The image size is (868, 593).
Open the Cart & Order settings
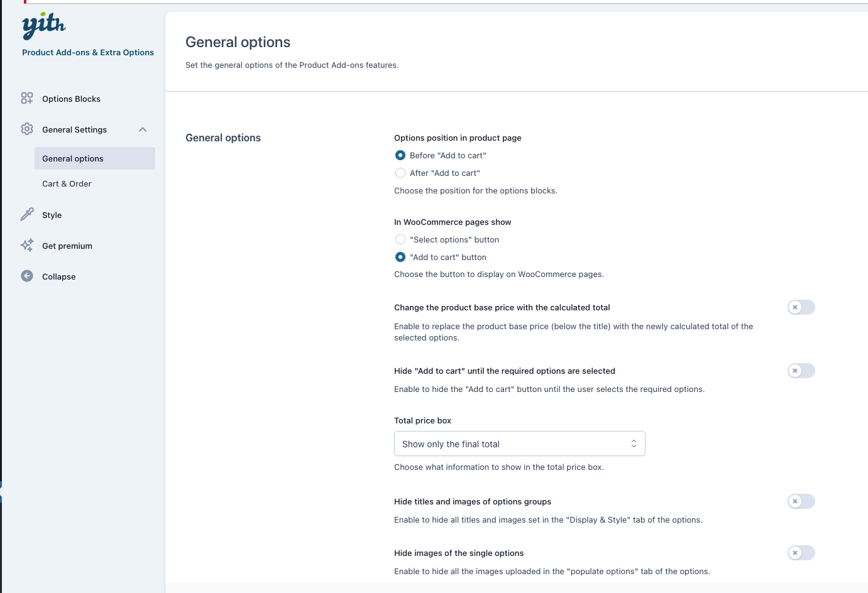pyautogui.click(x=67, y=183)
